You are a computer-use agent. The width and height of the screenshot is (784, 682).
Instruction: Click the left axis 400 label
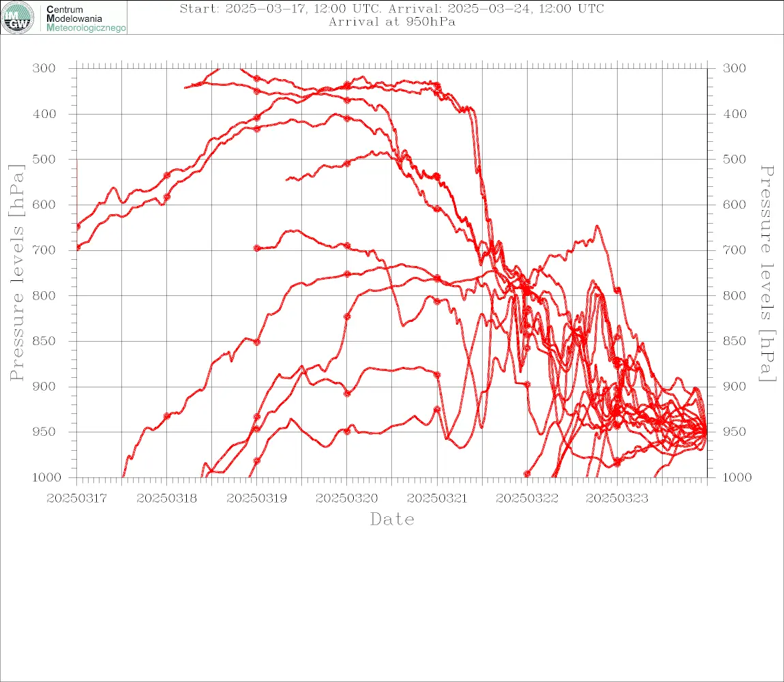point(44,114)
